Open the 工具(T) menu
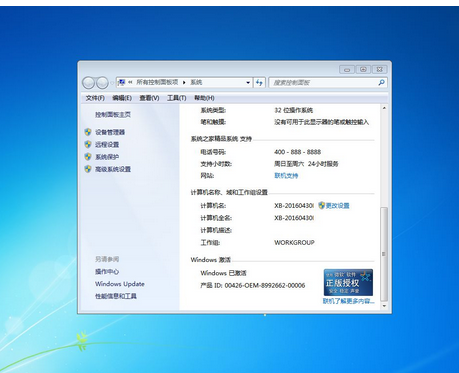Viewport: 459px width, 373px height. pos(177,98)
